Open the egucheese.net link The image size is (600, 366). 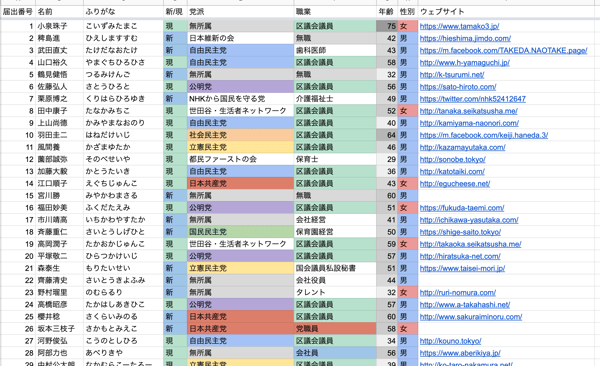pos(455,184)
